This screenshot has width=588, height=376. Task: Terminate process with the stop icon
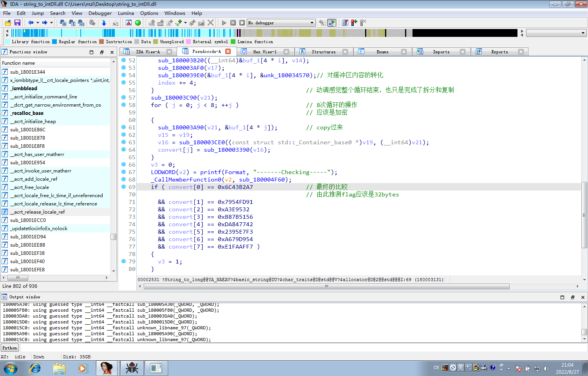[x=242, y=23]
